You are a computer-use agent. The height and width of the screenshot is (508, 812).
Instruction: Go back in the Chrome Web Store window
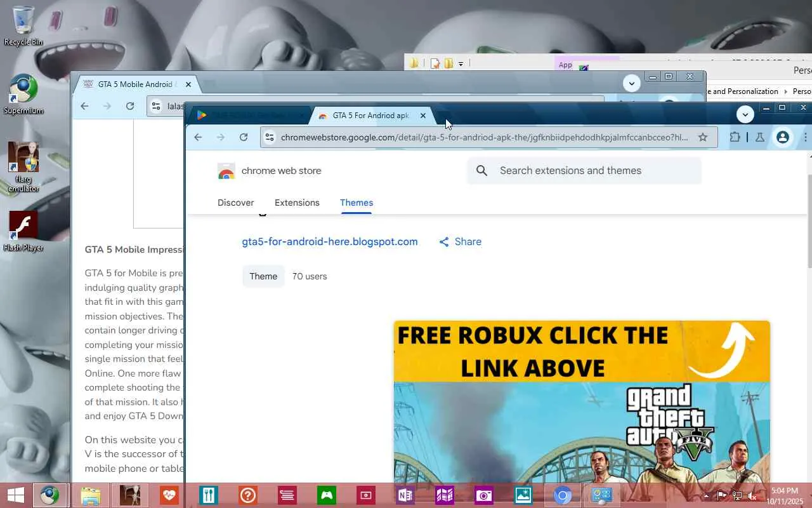click(198, 137)
